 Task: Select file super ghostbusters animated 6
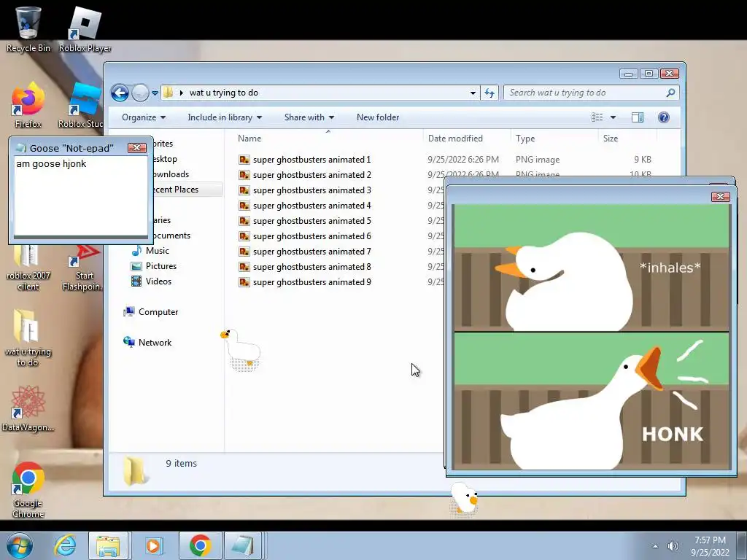[305, 236]
